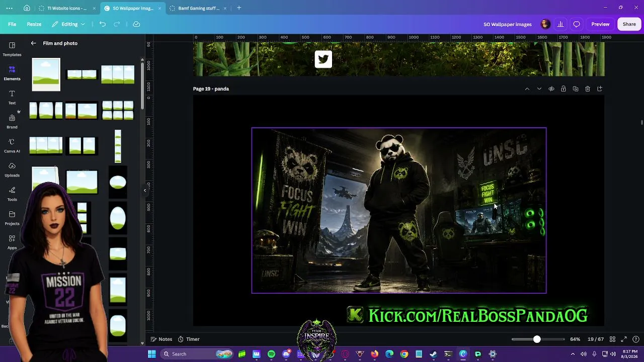Open the grid view of pages
Image resolution: width=644 pixels, height=362 pixels.
[x=611, y=339]
